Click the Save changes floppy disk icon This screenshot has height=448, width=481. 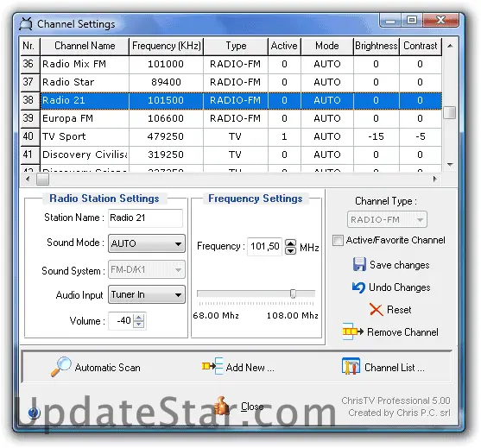point(359,264)
